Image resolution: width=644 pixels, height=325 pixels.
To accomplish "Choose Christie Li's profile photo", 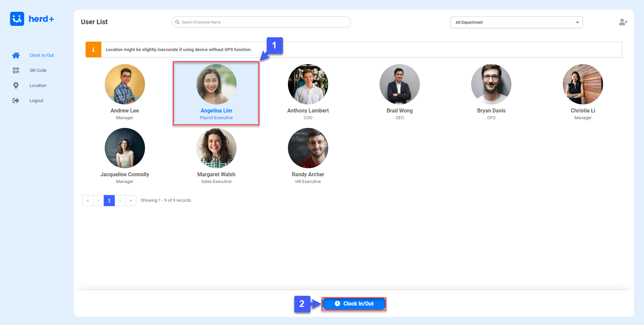I will coord(583,84).
